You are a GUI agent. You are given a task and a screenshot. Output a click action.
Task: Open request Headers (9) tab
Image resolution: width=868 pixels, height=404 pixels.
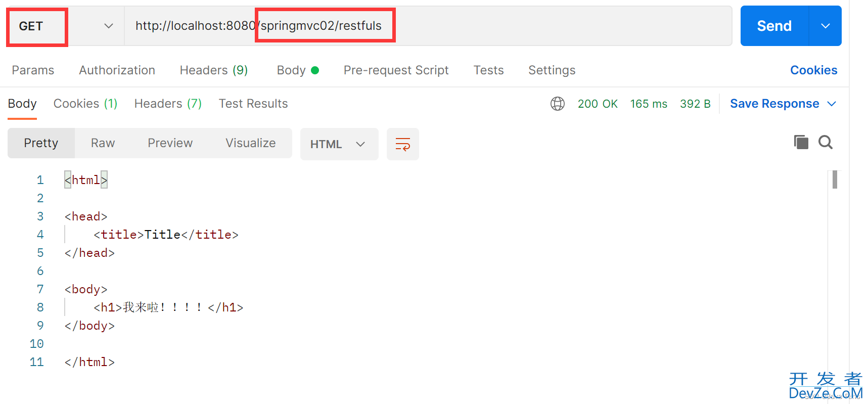214,70
